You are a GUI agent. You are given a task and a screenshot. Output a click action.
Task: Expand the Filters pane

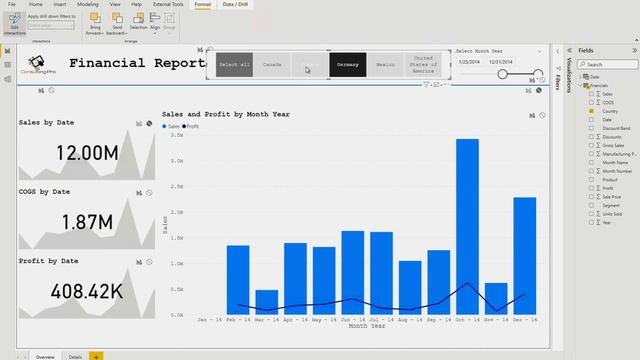pyautogui.click(x=557, y=51)
